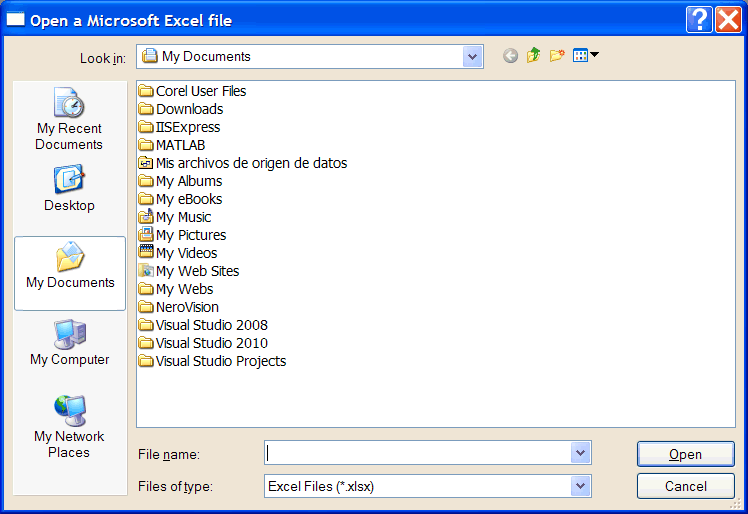Image resolution: width=748 pixels, height=514 pixels.
Task: Open My Network Places in places bar
Action: 69,427
